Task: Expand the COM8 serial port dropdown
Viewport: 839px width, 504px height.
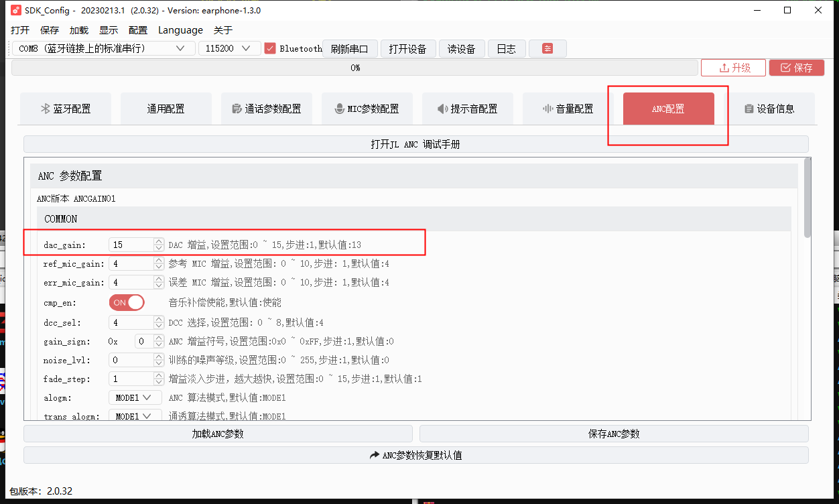Action: coord(104,48)
